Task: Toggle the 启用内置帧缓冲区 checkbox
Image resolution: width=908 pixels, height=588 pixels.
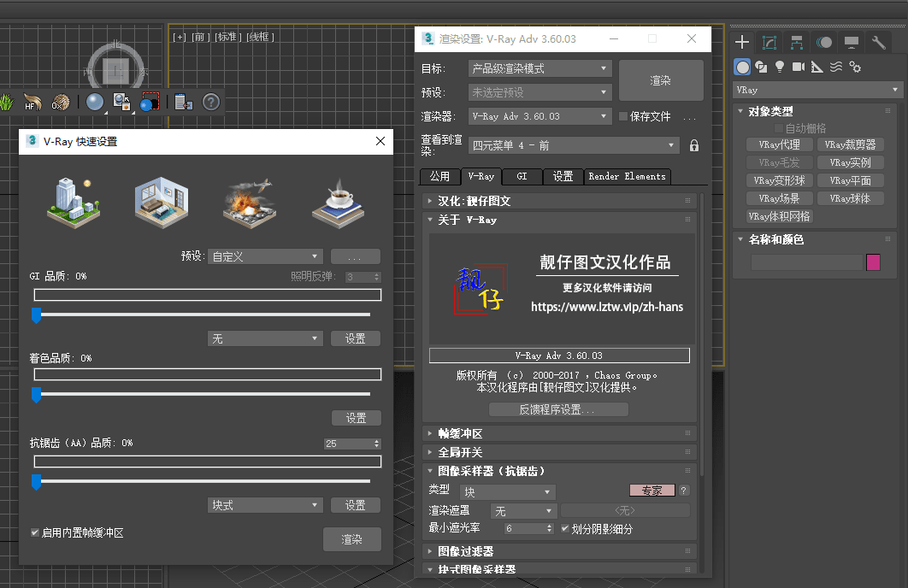Action: 35,532
